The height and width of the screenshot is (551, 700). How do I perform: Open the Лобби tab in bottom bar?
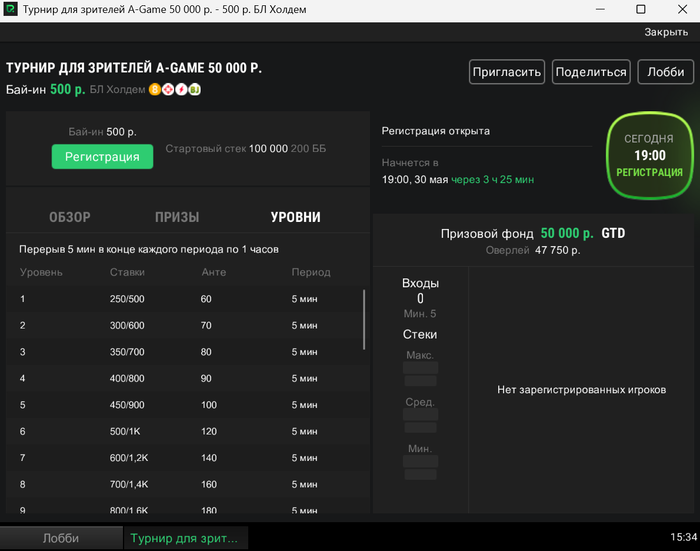point(61,538)
